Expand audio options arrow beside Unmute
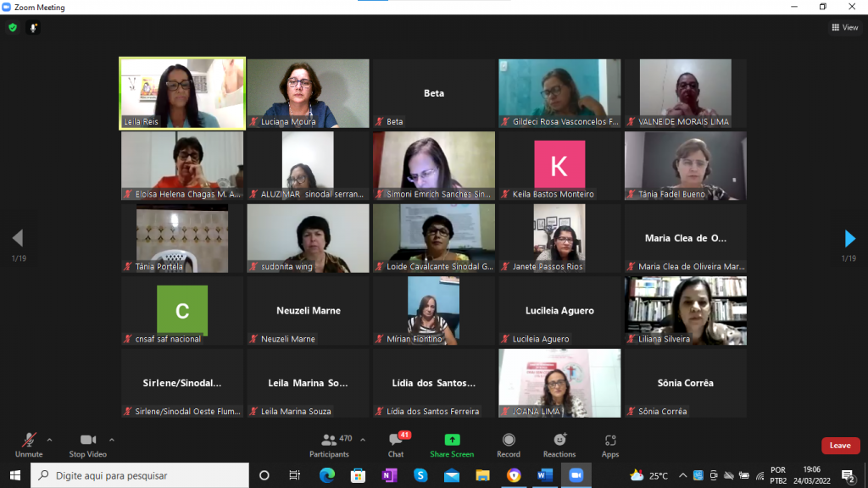The width and height of the screenshot is (868, 488). pyautogui.click(x=49, y=440)
